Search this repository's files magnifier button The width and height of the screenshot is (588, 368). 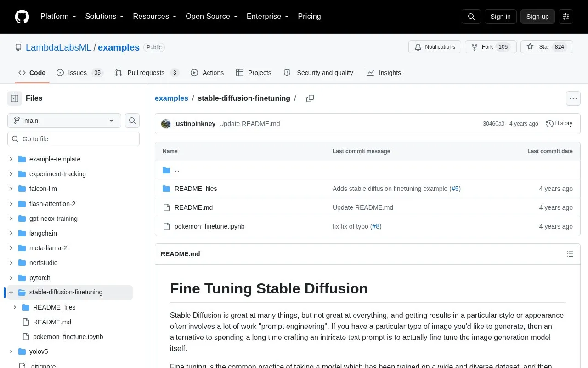click(x=132, y=121)
